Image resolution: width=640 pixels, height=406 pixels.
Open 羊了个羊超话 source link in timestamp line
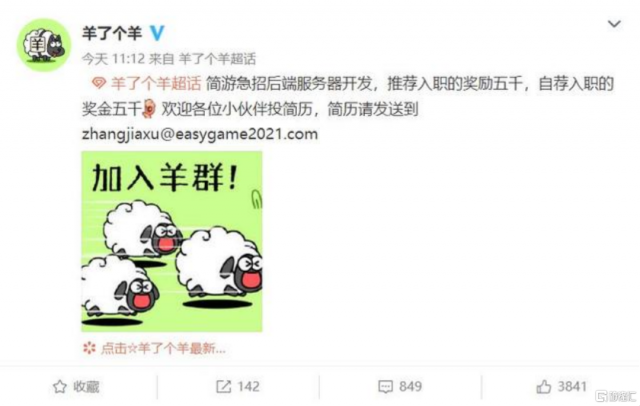[x=217, y=59]
